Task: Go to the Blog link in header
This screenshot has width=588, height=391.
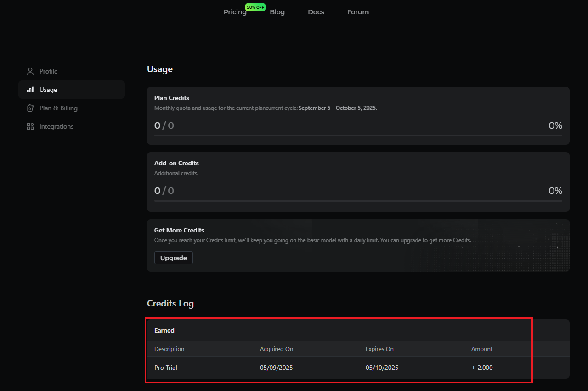Action: [x=277, y=12]
